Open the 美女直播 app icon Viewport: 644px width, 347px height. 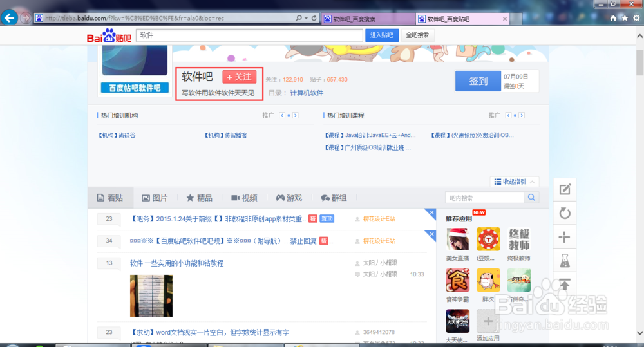pos(457,239)
